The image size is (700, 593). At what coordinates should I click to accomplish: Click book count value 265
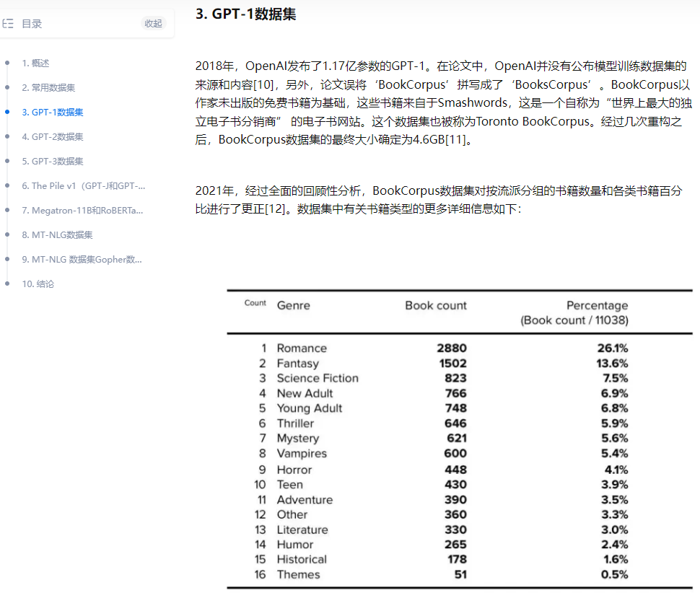pyautogui.click(x=455, y=545)
